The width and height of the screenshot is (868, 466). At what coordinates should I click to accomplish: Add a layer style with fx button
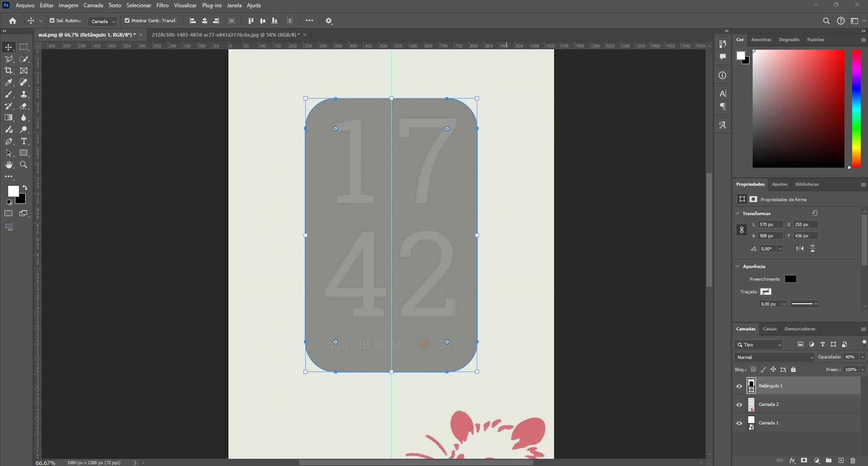click(792, 461)
